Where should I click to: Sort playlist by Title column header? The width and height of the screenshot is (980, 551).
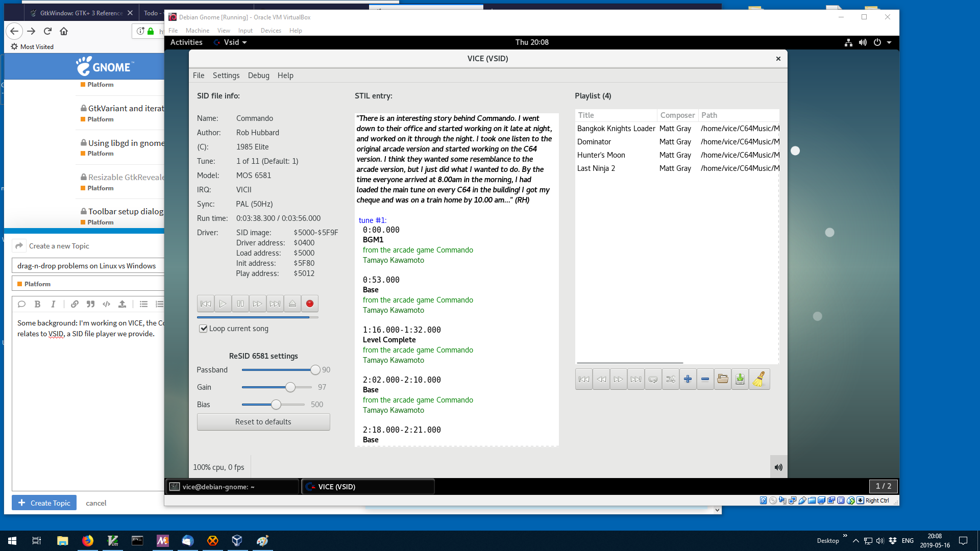click(x=616, y=115)
